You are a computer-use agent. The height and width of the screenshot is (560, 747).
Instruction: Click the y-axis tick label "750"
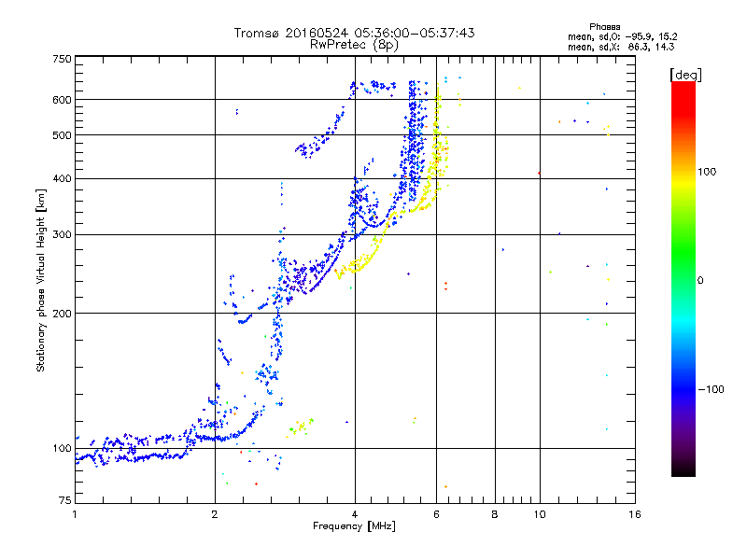point(62,59)
